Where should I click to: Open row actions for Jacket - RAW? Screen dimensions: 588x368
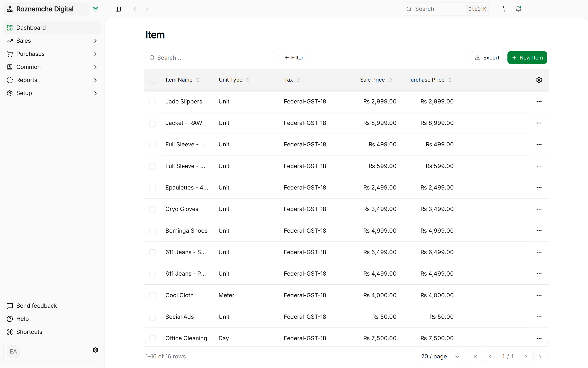point(539,123)
